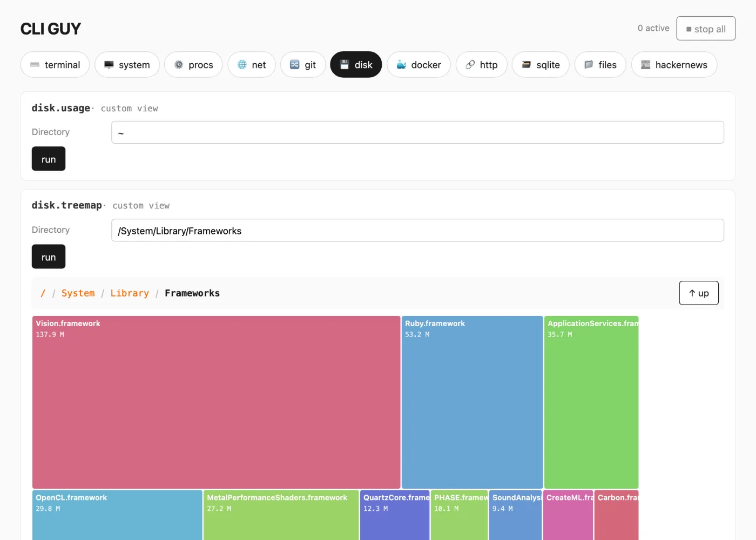Click the disk.usage heading
The image size is (756, 540).
click(x=61, y=108)
